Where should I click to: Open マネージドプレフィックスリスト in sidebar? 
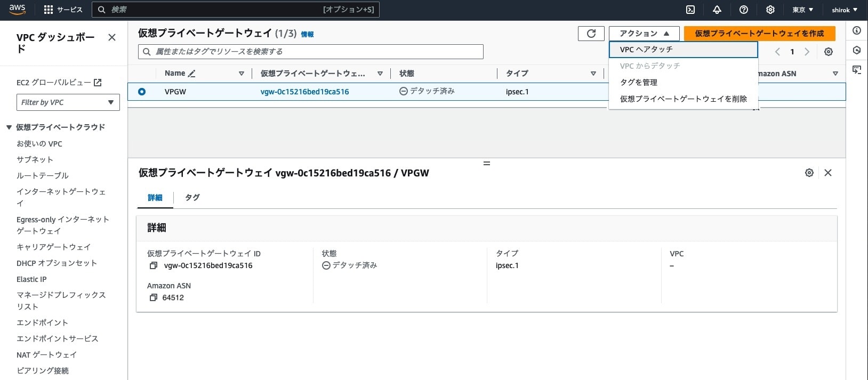click(61, 301)
